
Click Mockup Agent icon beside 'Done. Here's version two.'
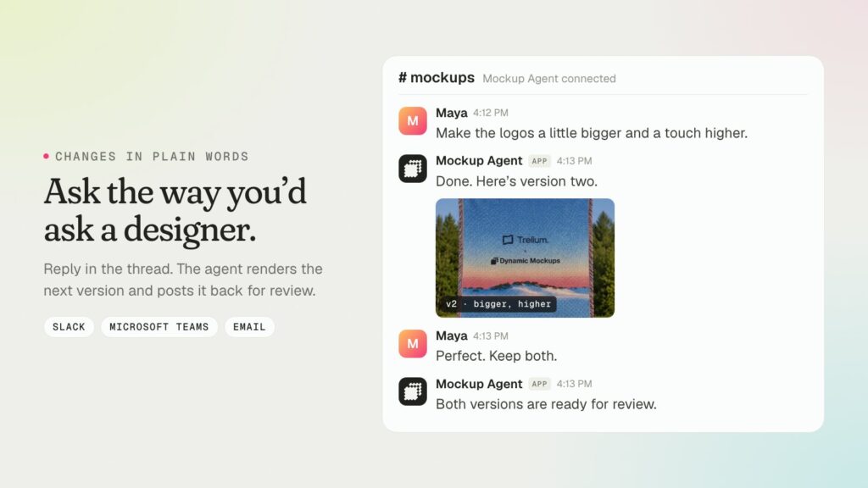point(413,169)
